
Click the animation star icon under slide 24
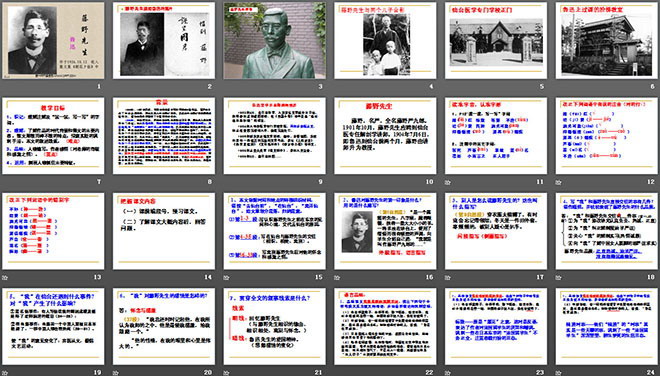(x=558, y=373)
